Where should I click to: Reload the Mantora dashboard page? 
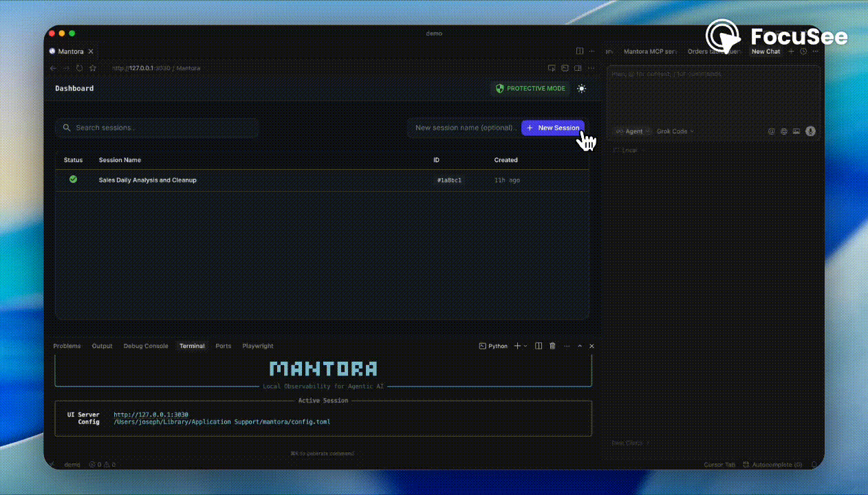coord(78,68)
